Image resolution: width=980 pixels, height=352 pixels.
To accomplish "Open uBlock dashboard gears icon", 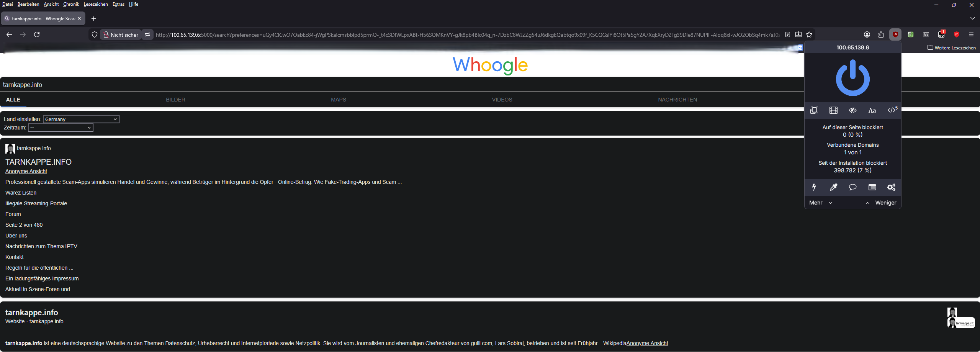I will (891, 187).
